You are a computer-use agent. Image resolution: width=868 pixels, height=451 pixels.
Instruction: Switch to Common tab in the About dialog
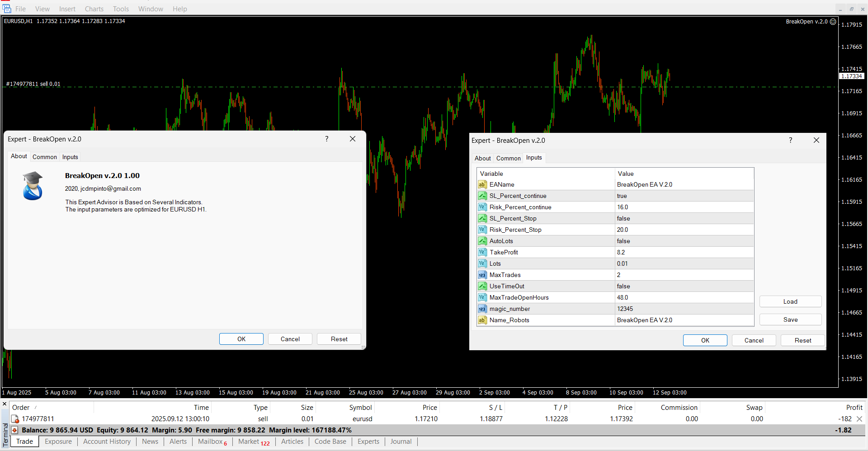tap(45, 157)
